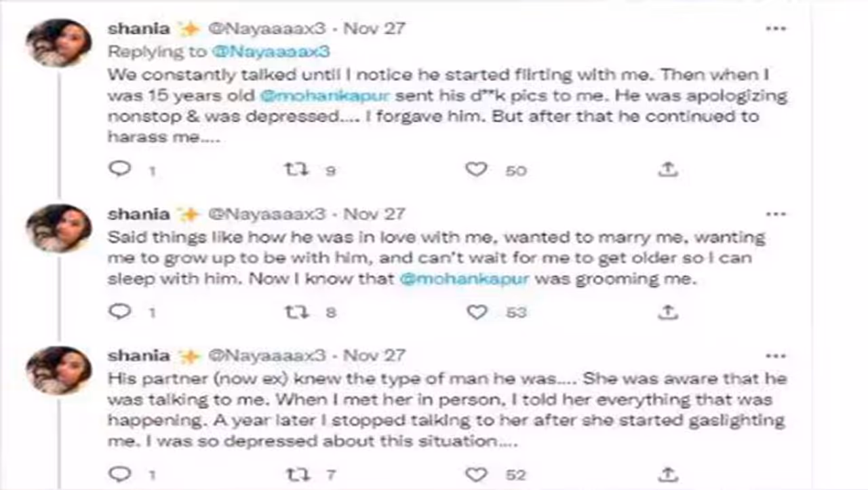Open shania's profile picture on first tweet

click(58, 43)
